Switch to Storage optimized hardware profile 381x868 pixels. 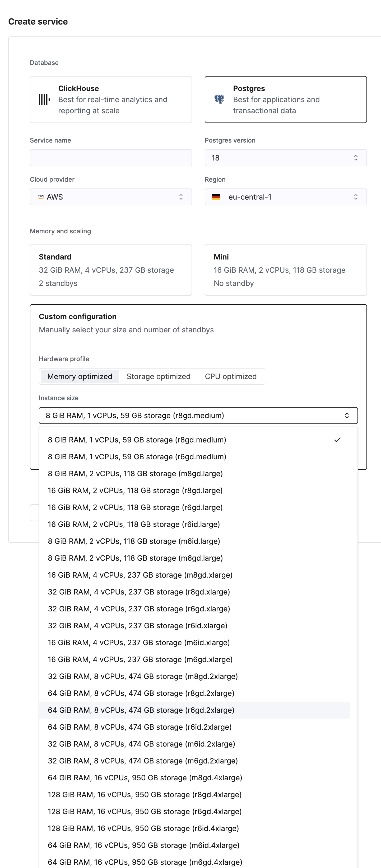pyautogui.click(x=159, y=376)
